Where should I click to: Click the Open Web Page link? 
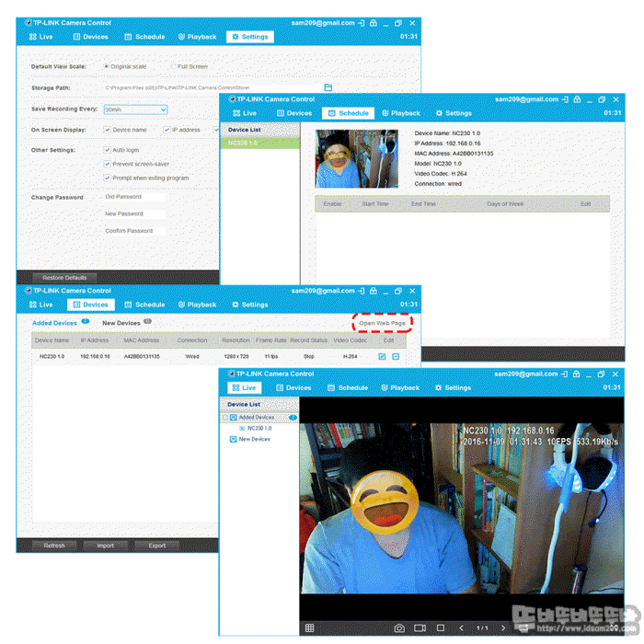click(382, 323)
